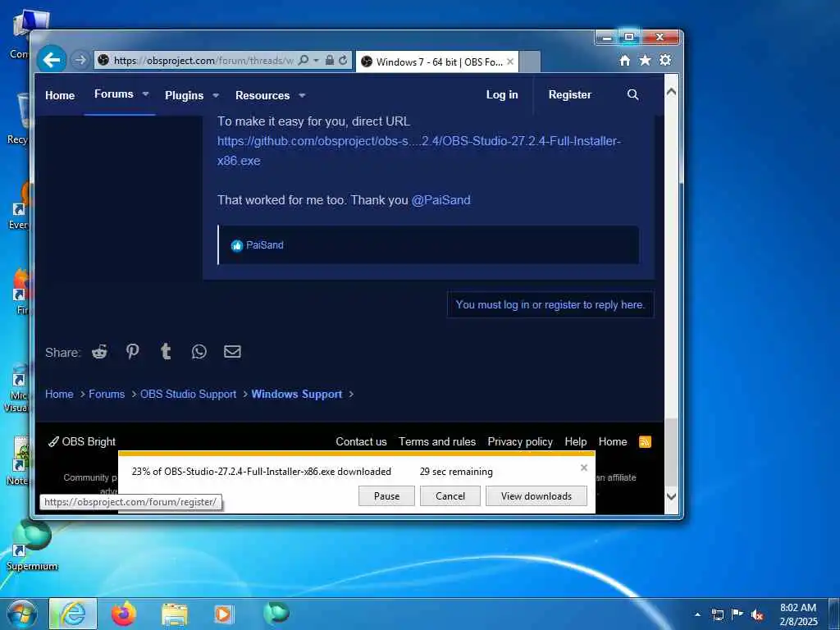Screen dimensions: 840x630
Task: Open the Plugins nav item
Action: [x=185, y=95]
